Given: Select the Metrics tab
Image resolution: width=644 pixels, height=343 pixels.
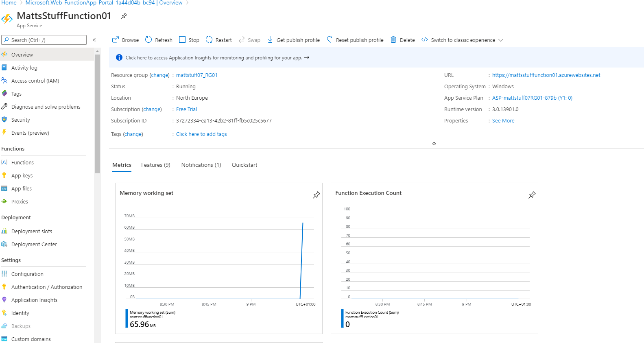Looking at the screenshot, I should coord(122,165).
